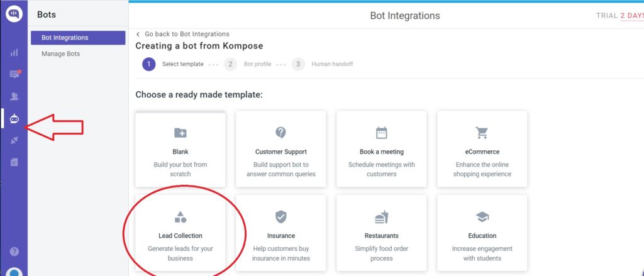This screenshot has width=644, height=276.
Task: Choose the Lead Collection template card
Action: click(x=180, y=233)
